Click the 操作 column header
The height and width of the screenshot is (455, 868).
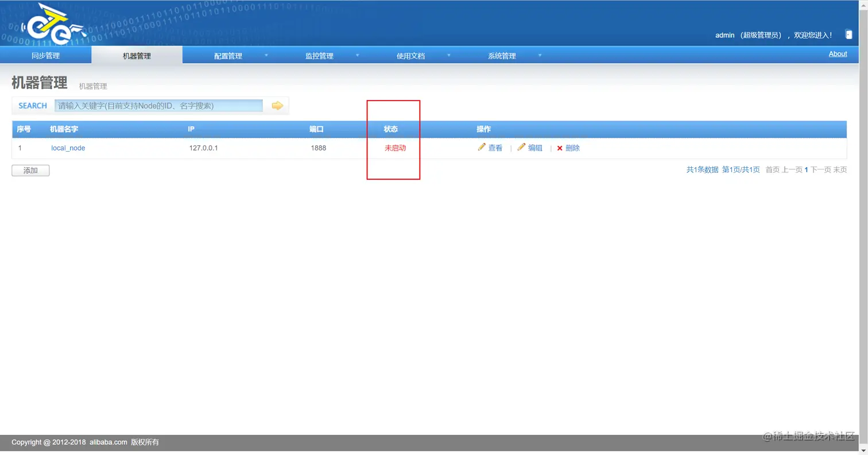tap(484, 129)
